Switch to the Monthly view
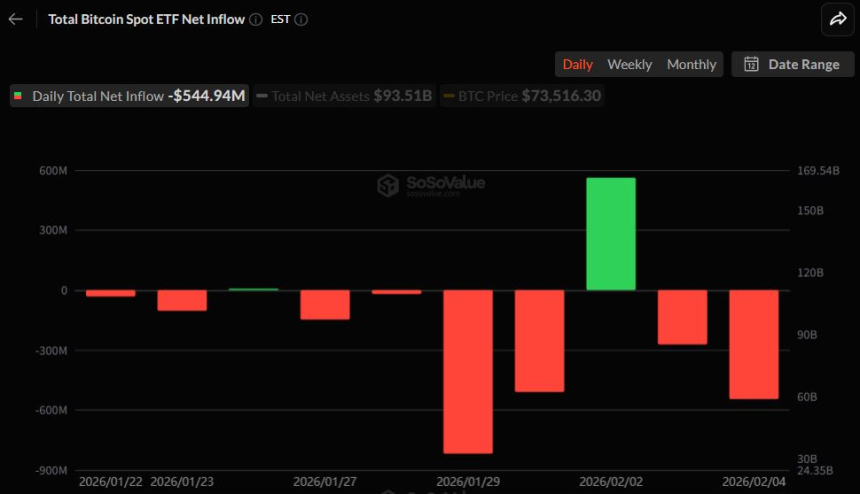 [x=691, y=64]
